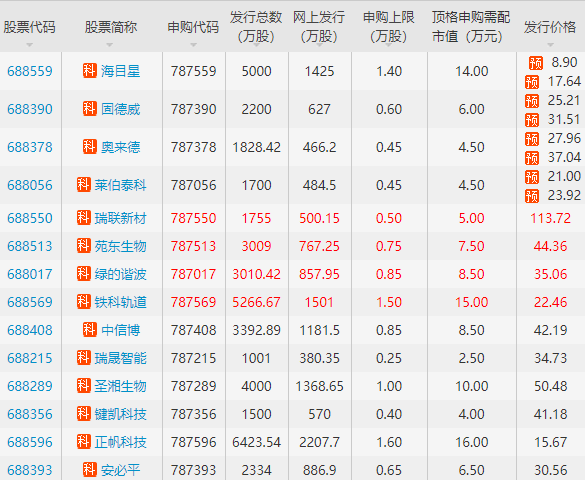
Task: Click the 预 badge next to price 25.21
Action: point(532,101)
